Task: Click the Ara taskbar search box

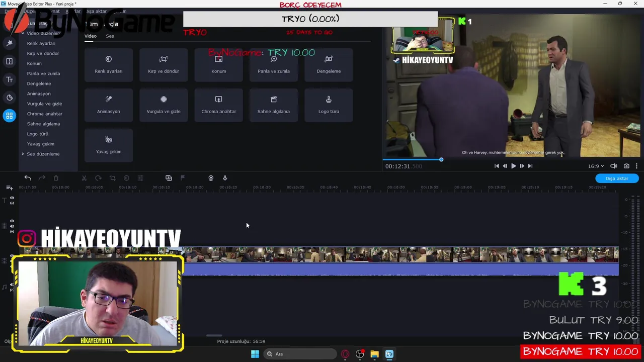Action: [x=300, y=354]
